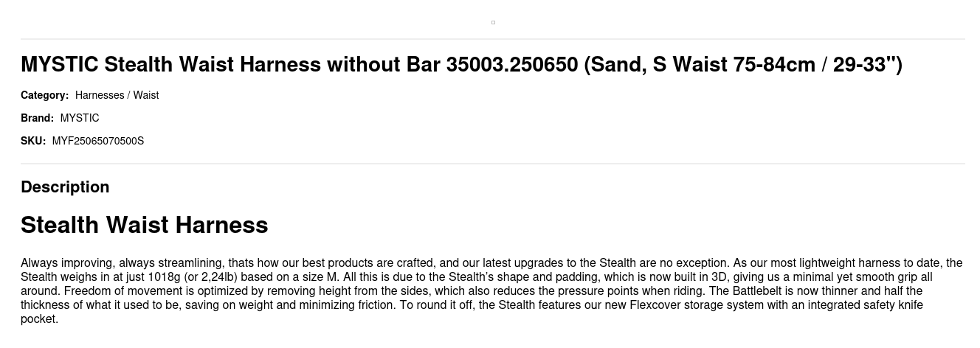Click the SKU value MYF25065070500S
980x348 pixels.
[x=98, y=141]
